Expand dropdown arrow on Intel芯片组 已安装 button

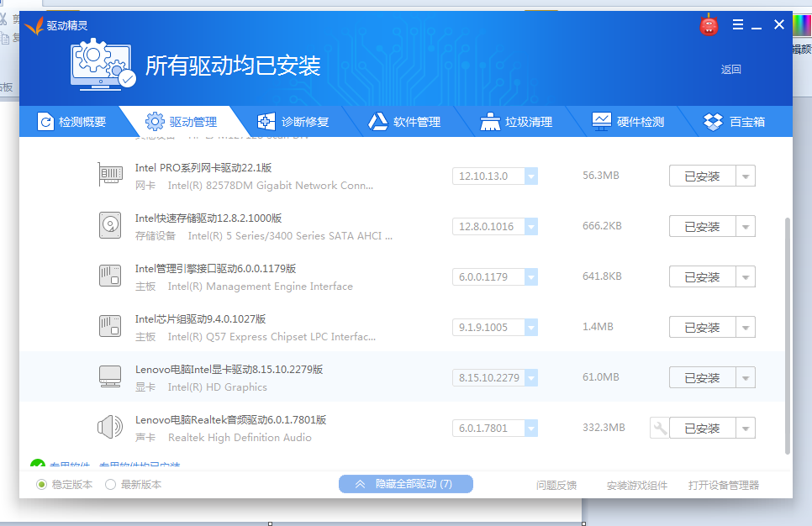click(x=745, y=327)
